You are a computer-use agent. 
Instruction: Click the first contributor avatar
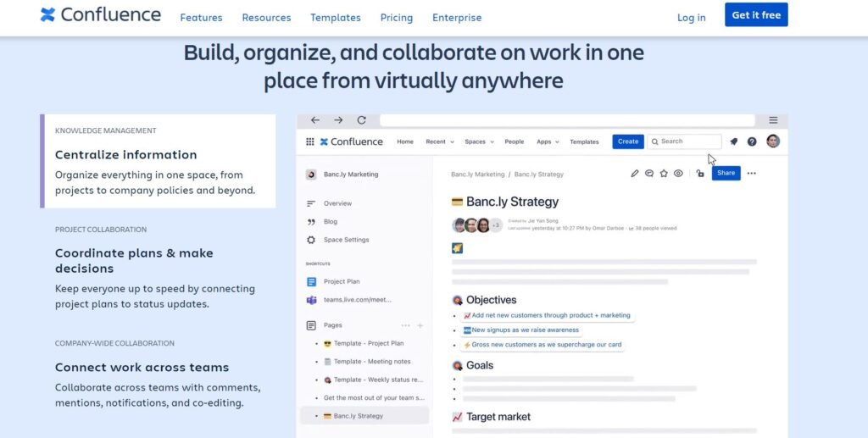click(x=459, y=225)
